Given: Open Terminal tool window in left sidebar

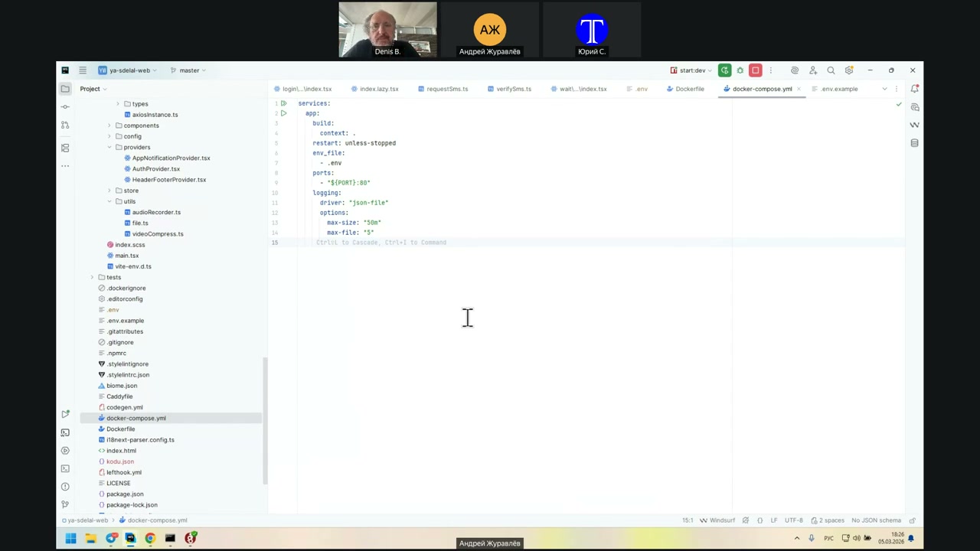Looking at the screenshot, I should click(x=65, y=468).
